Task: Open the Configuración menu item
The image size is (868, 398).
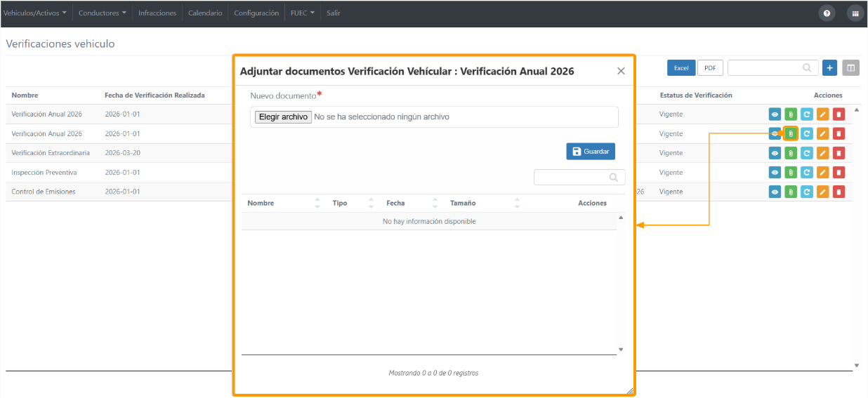Action: [x=256, y=13]
